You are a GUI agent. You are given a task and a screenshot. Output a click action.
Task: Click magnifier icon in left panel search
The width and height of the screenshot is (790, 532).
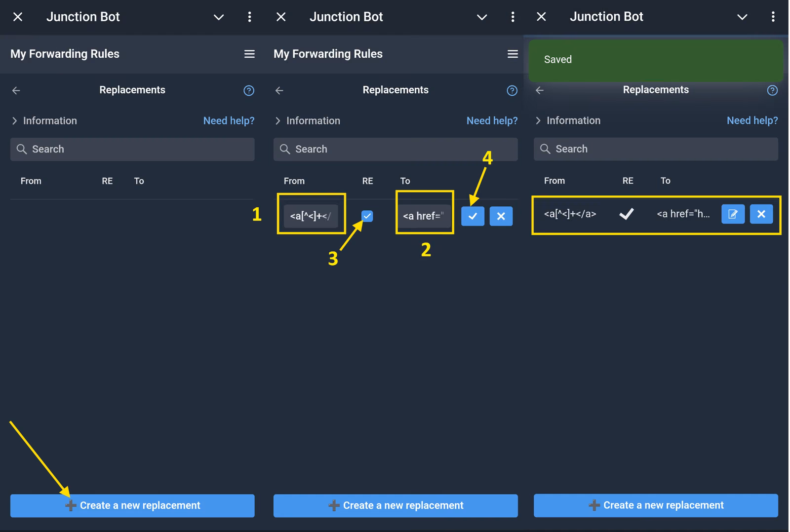tap(21, 149)
